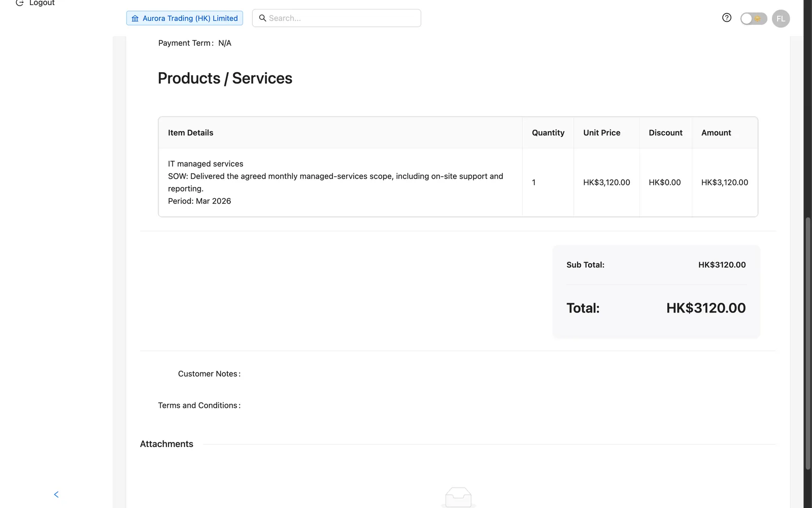
Task: Open the help question-mark icon
Action: pyautogui.click(x=727, y=18)
